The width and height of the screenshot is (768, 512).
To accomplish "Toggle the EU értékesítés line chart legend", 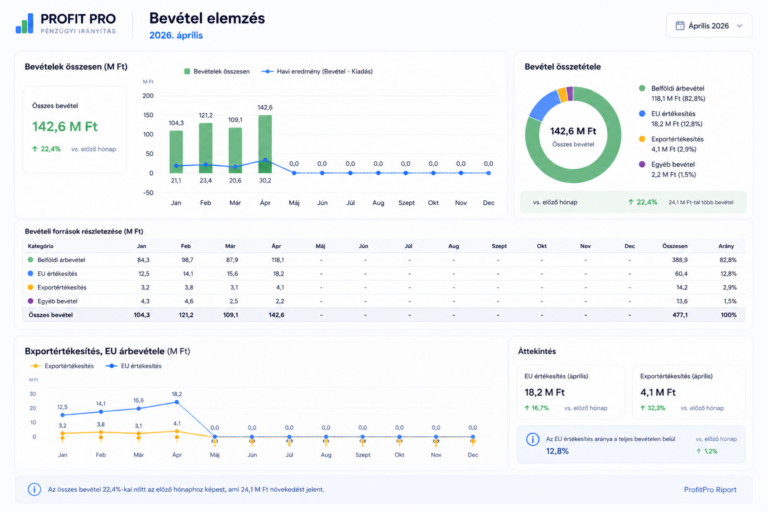I will click(x=134, y=366).
